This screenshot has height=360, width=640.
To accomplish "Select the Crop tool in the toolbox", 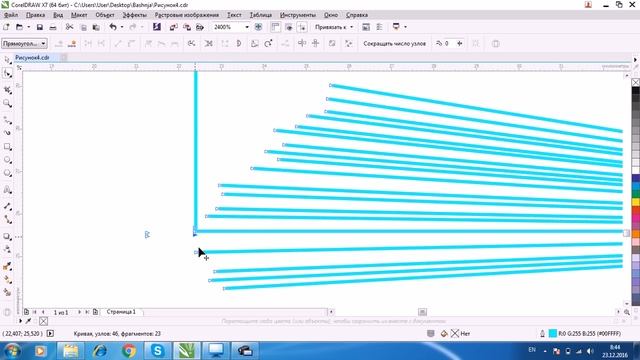I will pyautogui.click(x=7, y=90).
